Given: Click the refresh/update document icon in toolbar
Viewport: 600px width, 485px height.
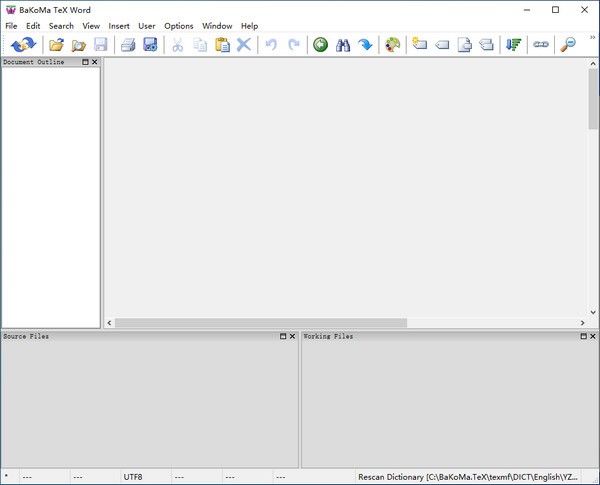Looking at the screenshot, I should click(23, 44).
